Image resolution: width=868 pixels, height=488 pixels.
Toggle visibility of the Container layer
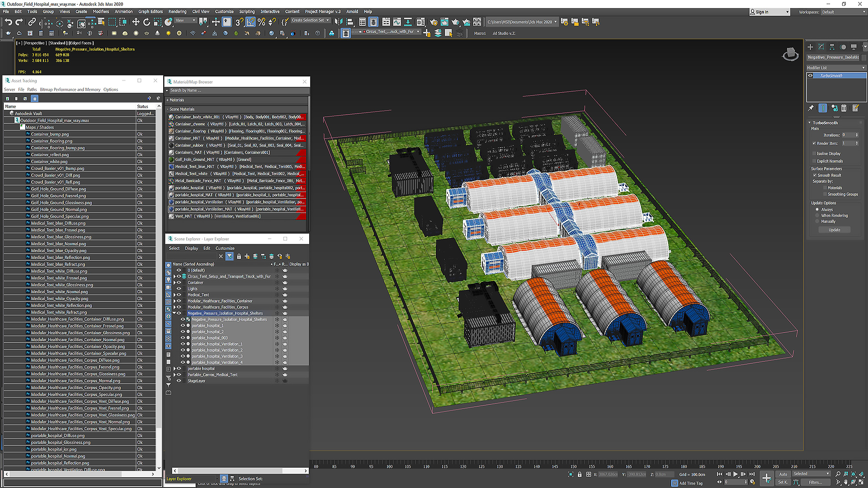coord(179,282)
